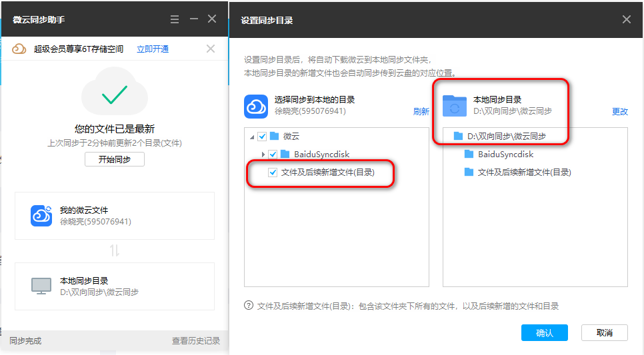Click the 您的文件已是最新 status text
Screen dimensions: 644x355
pos(115,129)
